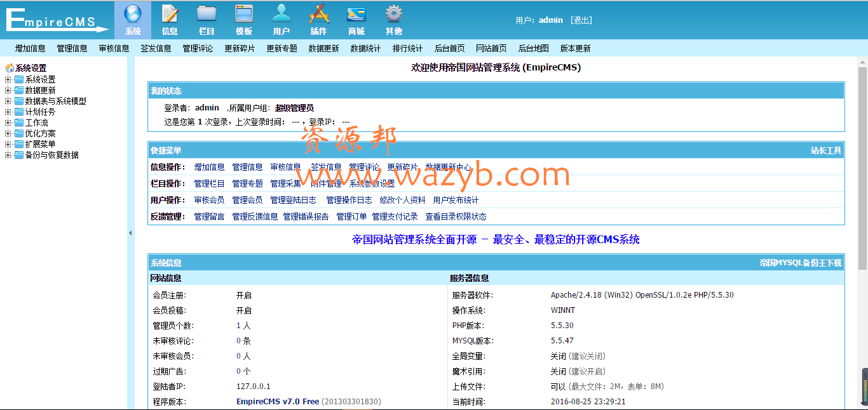Click folder icon of 优化方案 node
The width and height of the screenshot is (868, 410).
19,133
